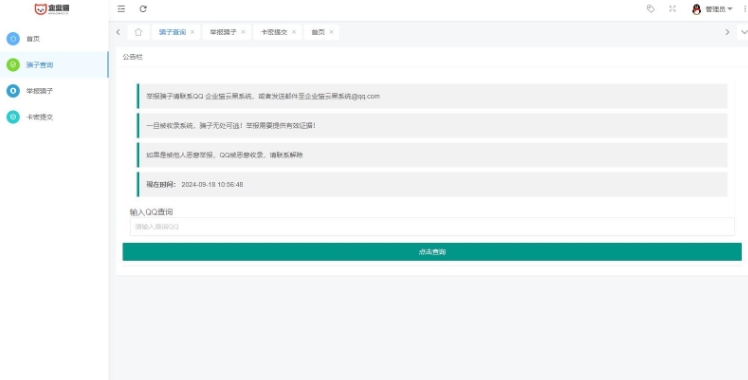Close the 首页 tab
This screenshot has height=380, width=748.
pos(331,32)
